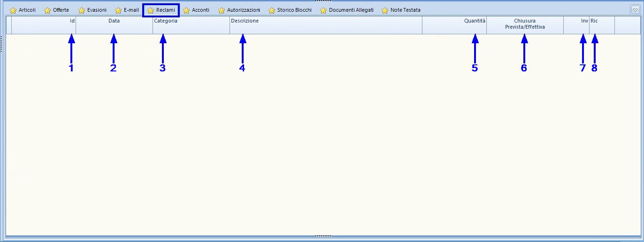Select the Quantità column header
Screen dimensions: 644x242
point(454,24)
